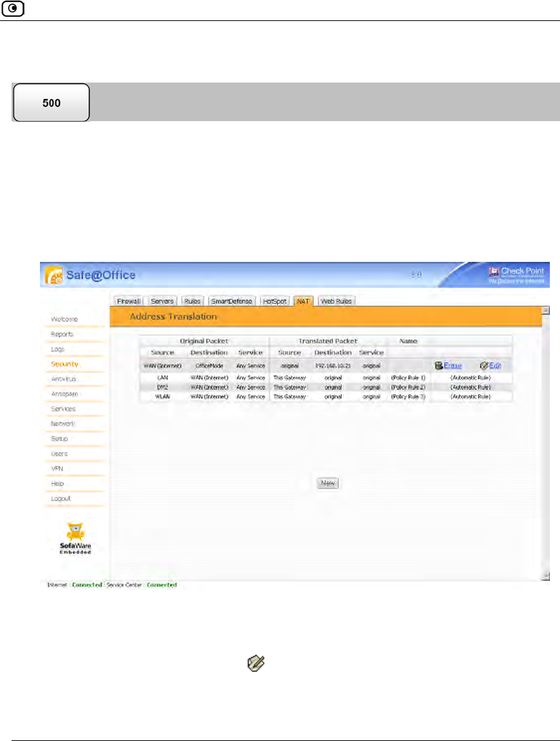Click the SofaWare Embedded logo
The height and width of the screenshot is (741, 560).
point(75,538)
